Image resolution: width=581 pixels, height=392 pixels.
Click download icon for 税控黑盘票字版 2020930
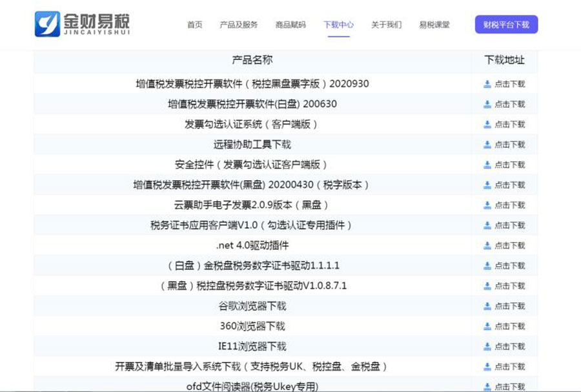pyautogui.click(x=487, y=84)
